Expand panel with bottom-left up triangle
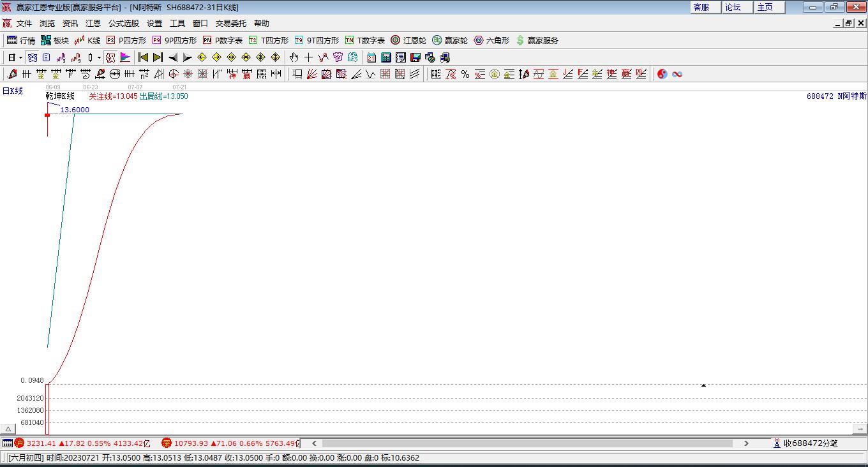868x467 pixels. tap(8, 429)
